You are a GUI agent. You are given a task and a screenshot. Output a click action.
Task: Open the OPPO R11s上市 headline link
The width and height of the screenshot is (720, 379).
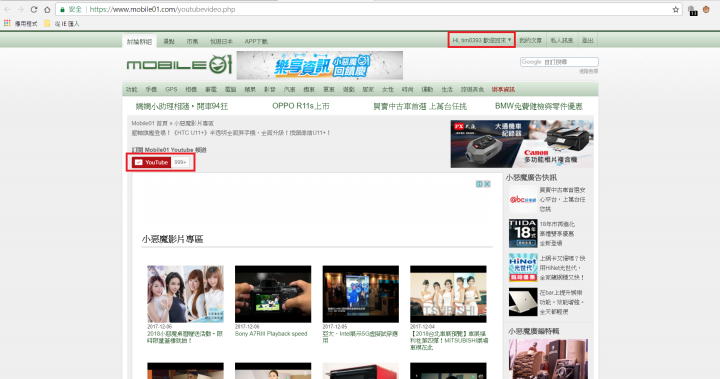301,106
